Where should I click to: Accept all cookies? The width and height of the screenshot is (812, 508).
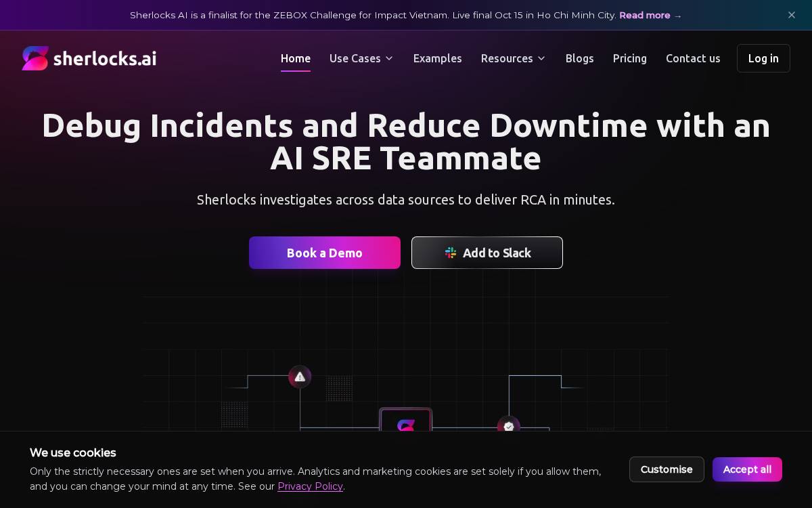(x=747, y=469)
